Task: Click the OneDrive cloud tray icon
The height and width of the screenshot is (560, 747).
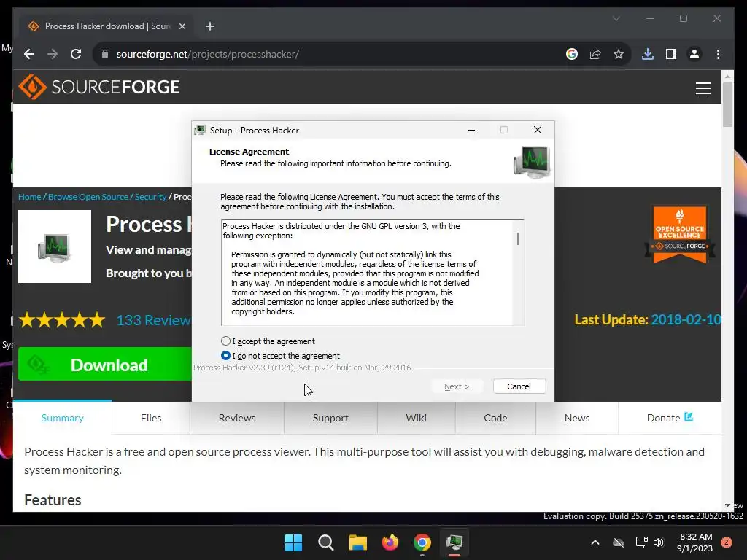Action: (619, 542)
